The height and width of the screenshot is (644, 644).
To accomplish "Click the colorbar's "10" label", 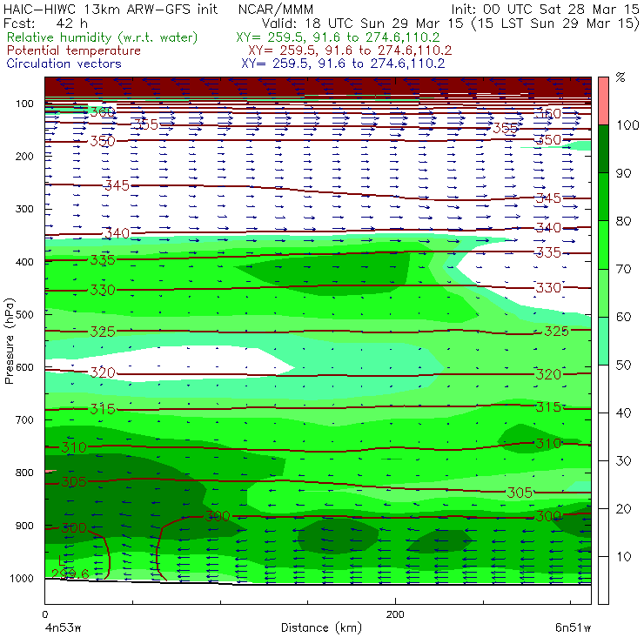I will tap(624, 556).
